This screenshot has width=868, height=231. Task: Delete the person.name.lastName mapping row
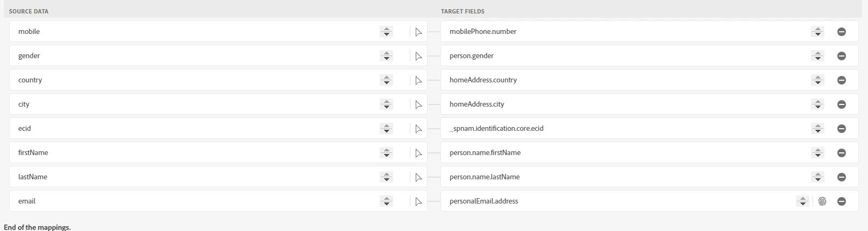coord(842,177)
